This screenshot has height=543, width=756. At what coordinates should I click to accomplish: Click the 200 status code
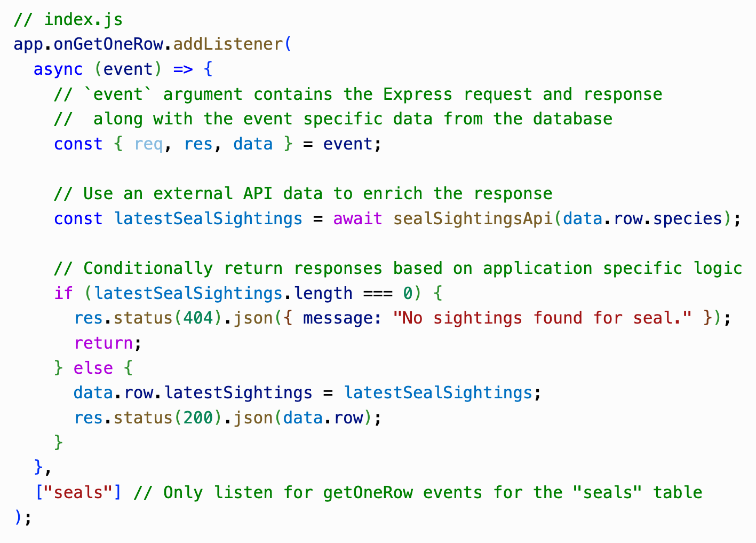[198, 418]
